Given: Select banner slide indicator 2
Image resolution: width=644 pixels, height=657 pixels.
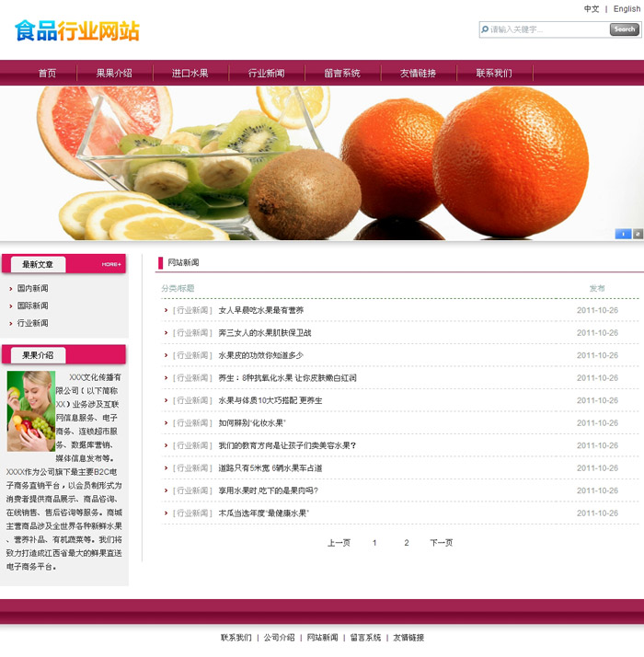Looking at the screenshot, I should (x=638, y=234).
